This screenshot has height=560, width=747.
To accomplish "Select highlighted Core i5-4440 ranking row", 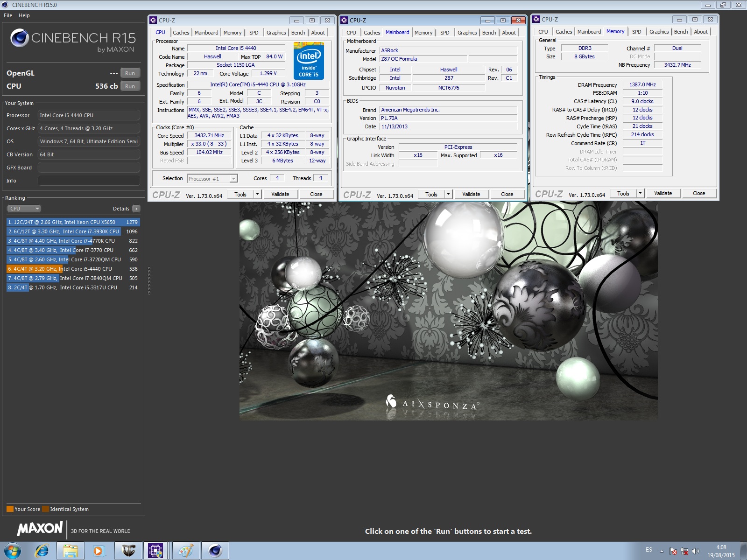I will pos(73,269).
